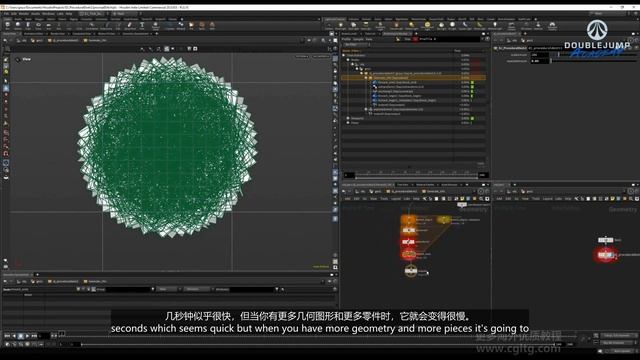
Task: Switch to the Geometry Spreadsheet tab
Action: (x=135, y=33)
